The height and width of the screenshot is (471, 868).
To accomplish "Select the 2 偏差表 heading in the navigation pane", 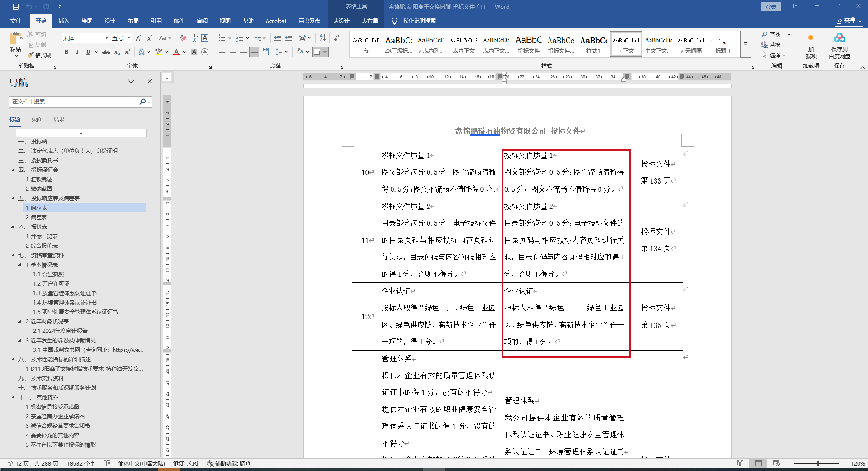I will [x=36, y=217].
